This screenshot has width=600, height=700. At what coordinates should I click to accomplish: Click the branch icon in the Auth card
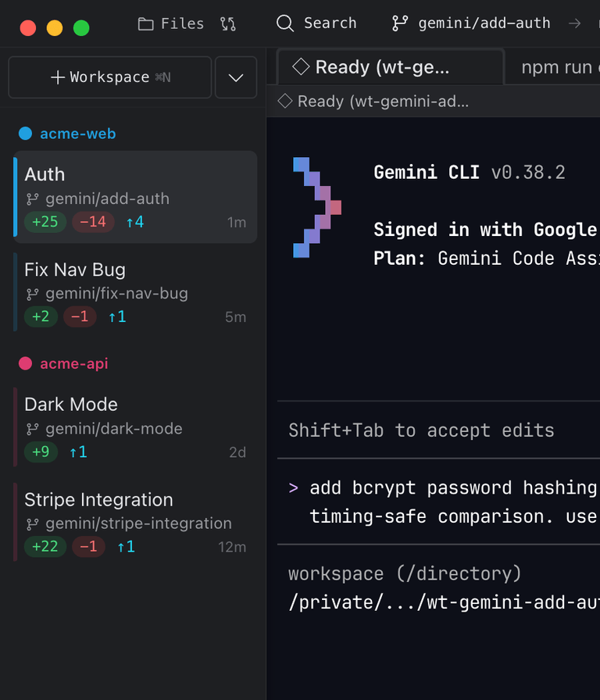(x=33, y=199)
